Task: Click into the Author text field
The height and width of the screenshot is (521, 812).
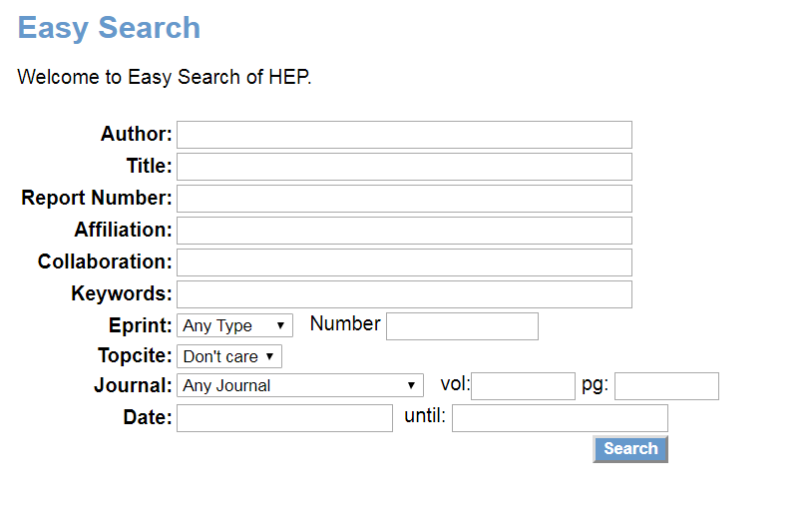Action: pos(404,135)
